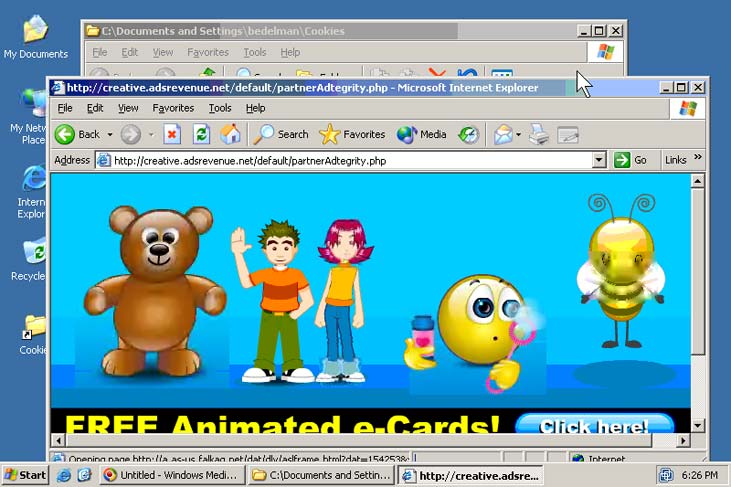Open the View menu in Internet Explorer
The image size is (731, 487).
point(128,108)
